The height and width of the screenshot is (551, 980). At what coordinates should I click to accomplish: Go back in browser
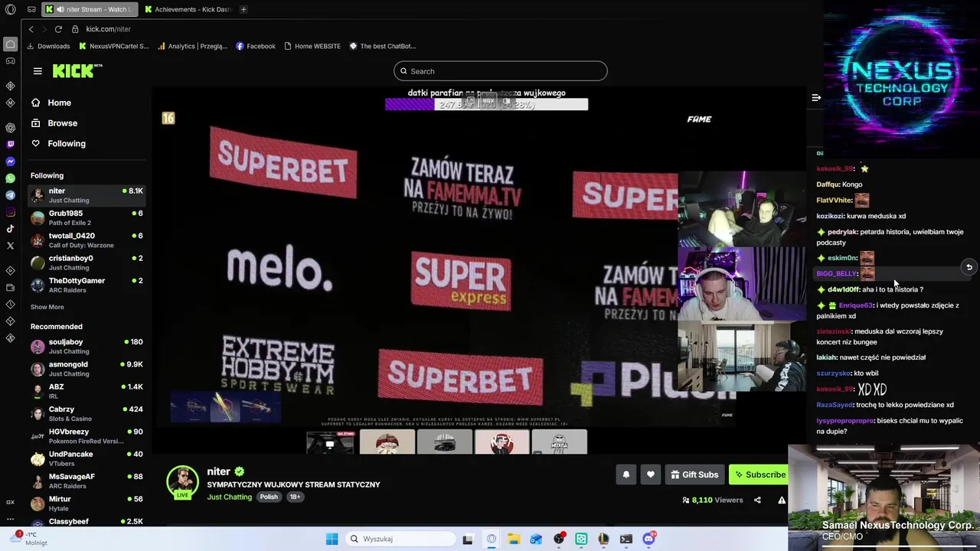point(31,29)
